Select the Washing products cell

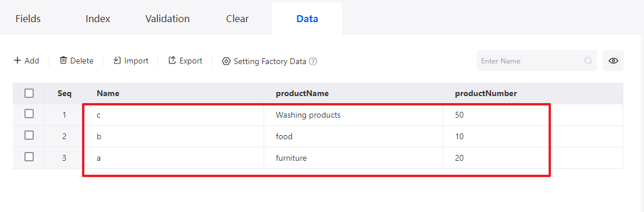point(353,115)
